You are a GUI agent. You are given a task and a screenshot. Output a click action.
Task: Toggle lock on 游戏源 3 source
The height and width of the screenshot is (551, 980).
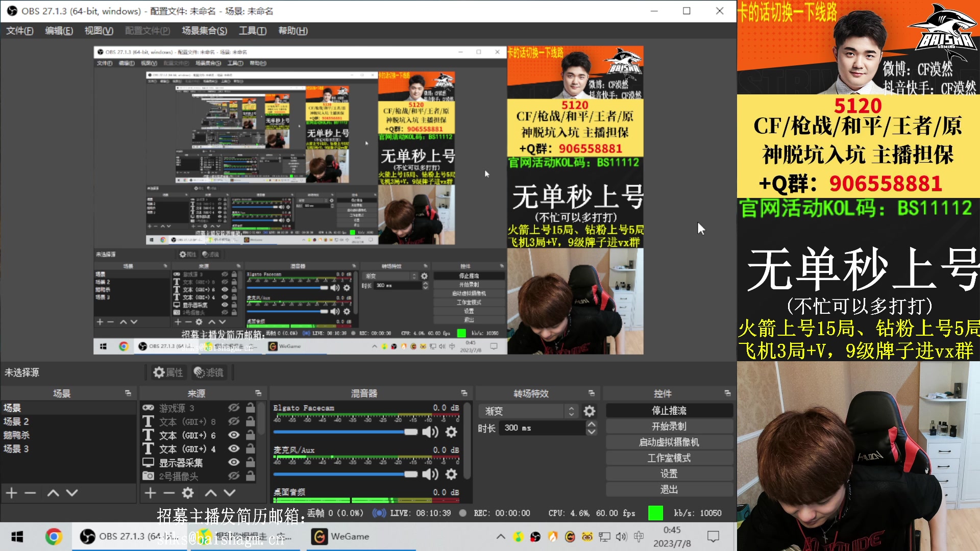click(x=250, y=408)
